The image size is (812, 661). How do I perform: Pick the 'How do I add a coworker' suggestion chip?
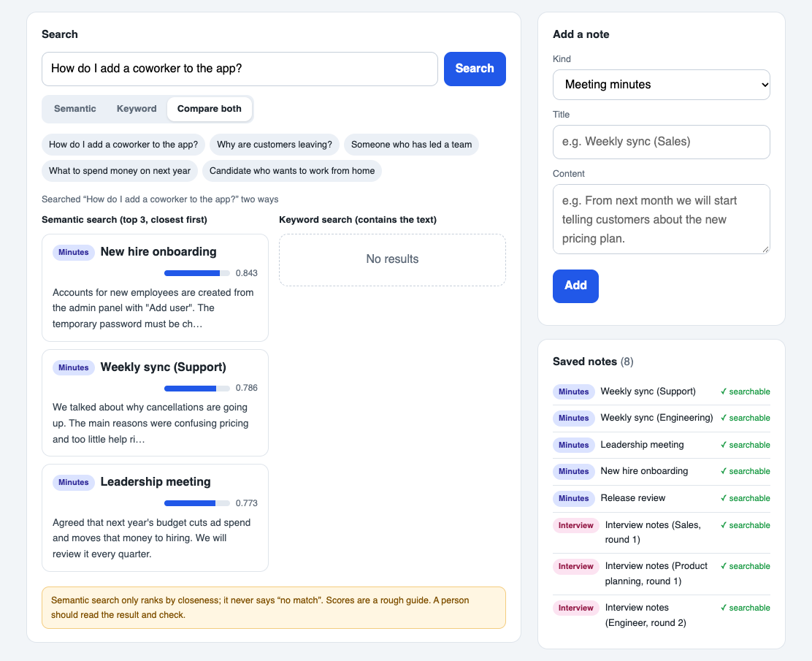123,145
